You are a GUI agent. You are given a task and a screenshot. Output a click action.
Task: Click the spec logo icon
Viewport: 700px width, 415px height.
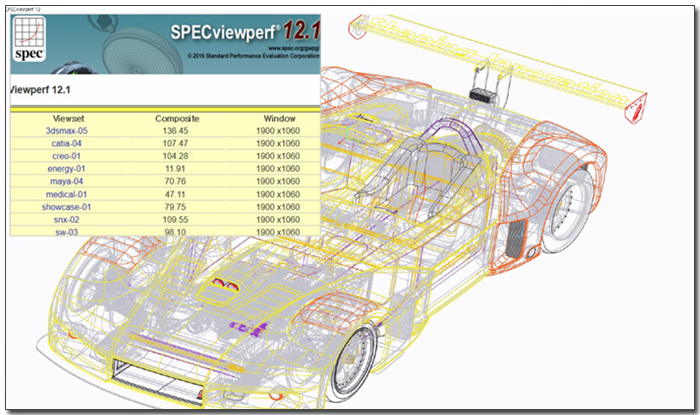[29, 38]
